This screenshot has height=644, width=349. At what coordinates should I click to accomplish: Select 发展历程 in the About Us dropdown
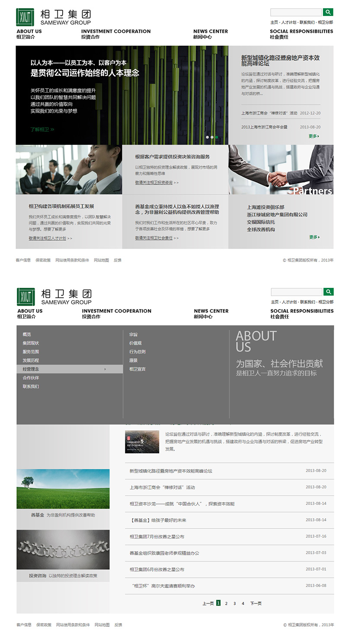31,360
